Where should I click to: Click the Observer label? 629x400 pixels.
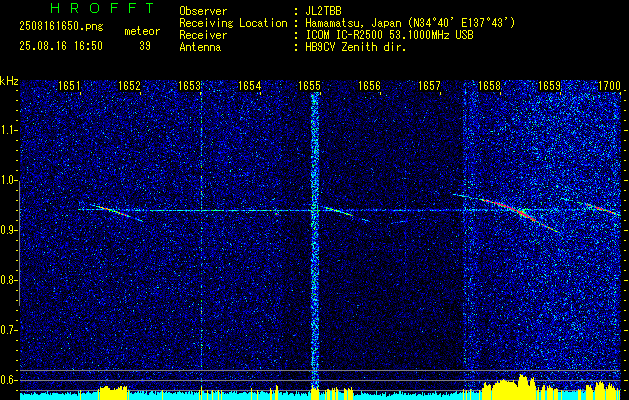pos(203,11)
